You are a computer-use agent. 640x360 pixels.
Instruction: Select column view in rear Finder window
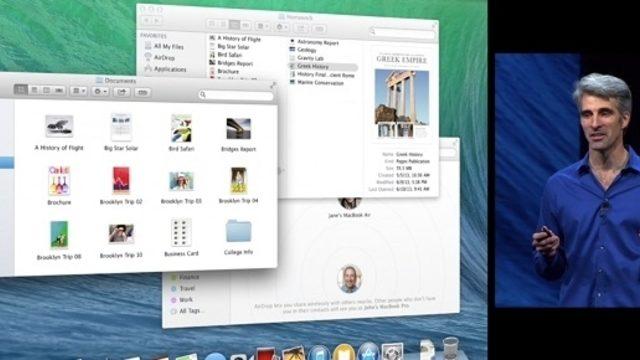point(234,25)
